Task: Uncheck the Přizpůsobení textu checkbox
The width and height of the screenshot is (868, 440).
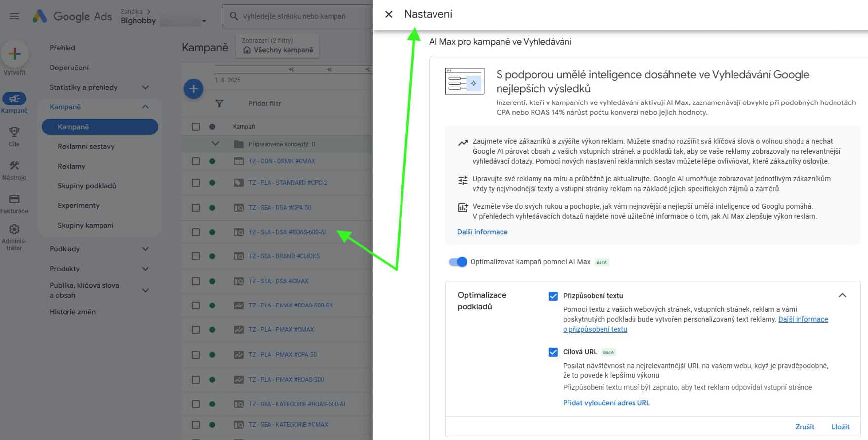Action: (553, 296)
